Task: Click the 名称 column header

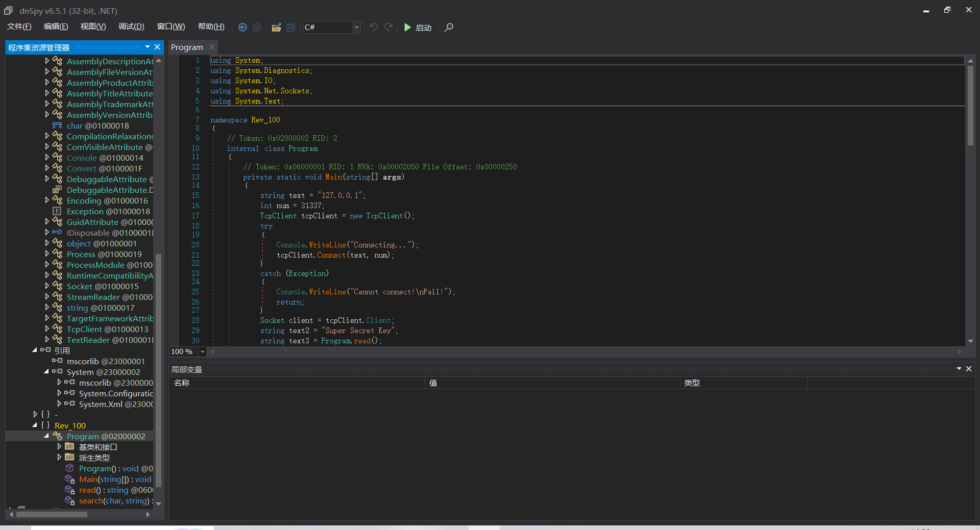Action: pos(297,383)
